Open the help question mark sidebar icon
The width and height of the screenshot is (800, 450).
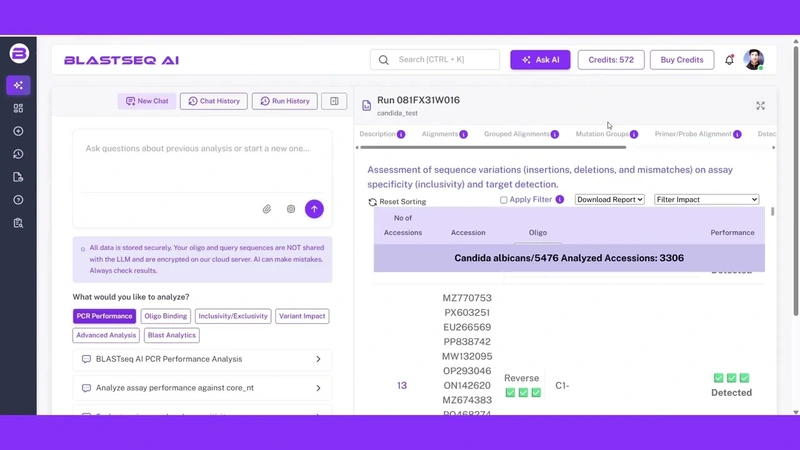(x=18, y=200)
